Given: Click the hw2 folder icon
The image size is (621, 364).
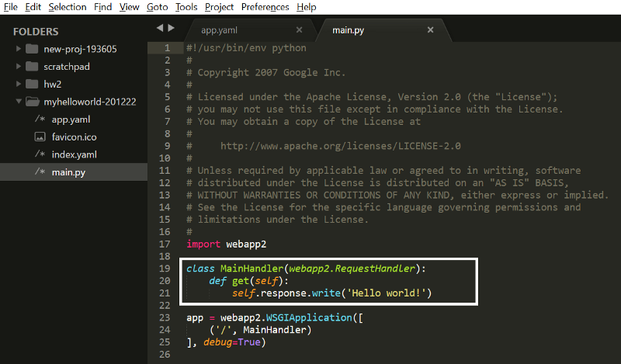Looking at the screenshot, I should 32,84.
